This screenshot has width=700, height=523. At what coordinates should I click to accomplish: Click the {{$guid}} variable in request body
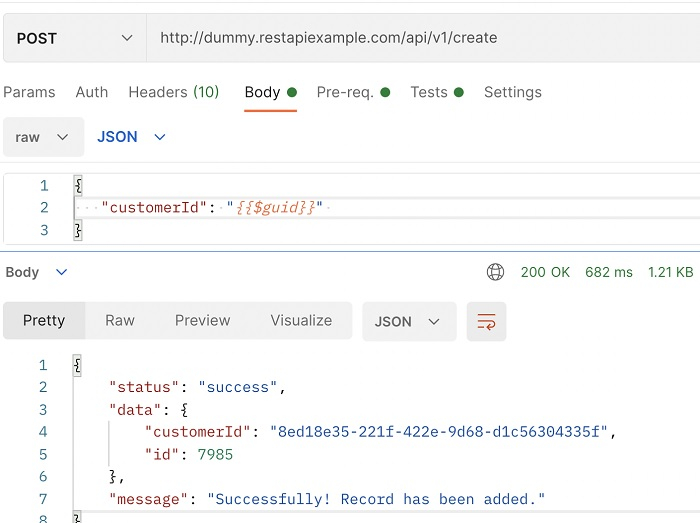coord(275,208)
